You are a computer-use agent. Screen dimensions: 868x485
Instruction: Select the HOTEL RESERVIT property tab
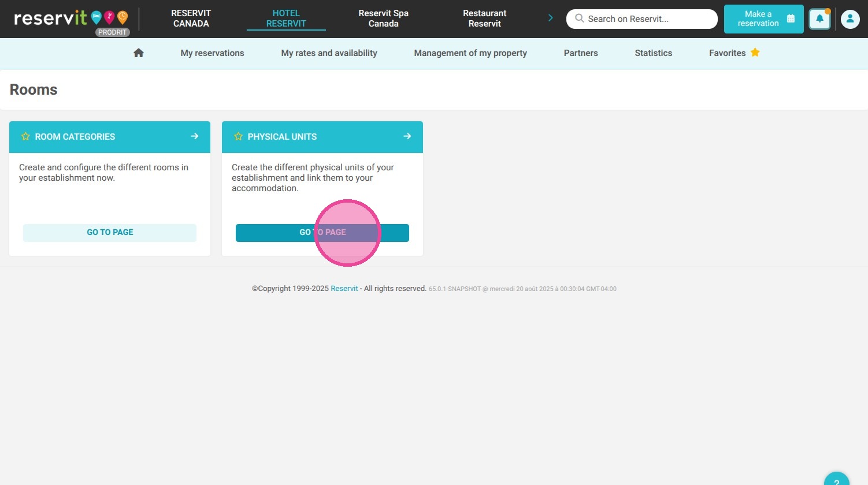(x=286, y=18)
